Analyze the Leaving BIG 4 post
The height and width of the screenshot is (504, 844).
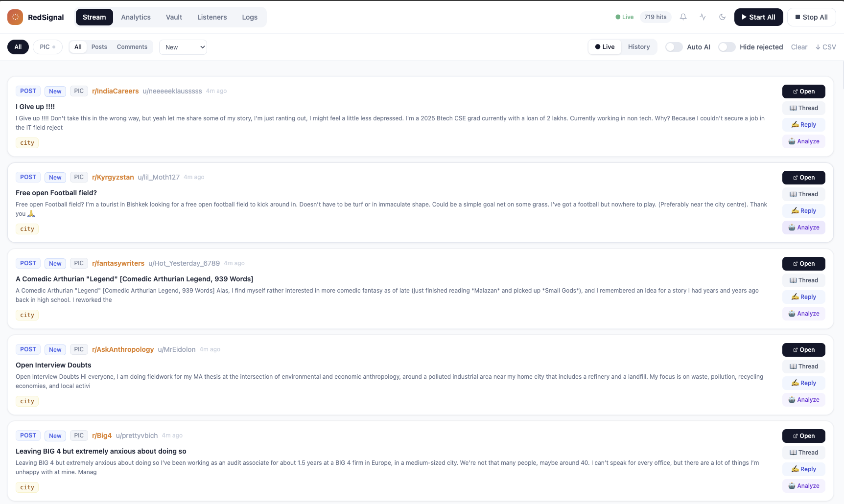804,486
